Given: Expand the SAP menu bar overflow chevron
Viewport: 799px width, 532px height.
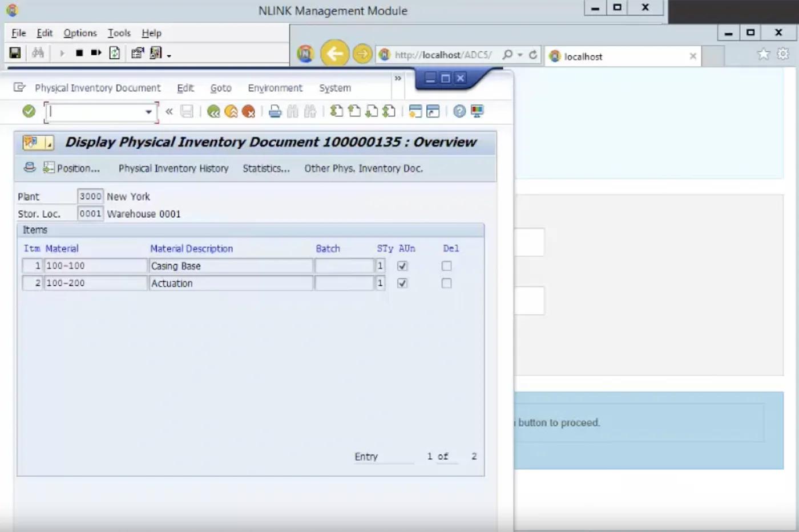Looking at the screenshot, I should 398,78.
